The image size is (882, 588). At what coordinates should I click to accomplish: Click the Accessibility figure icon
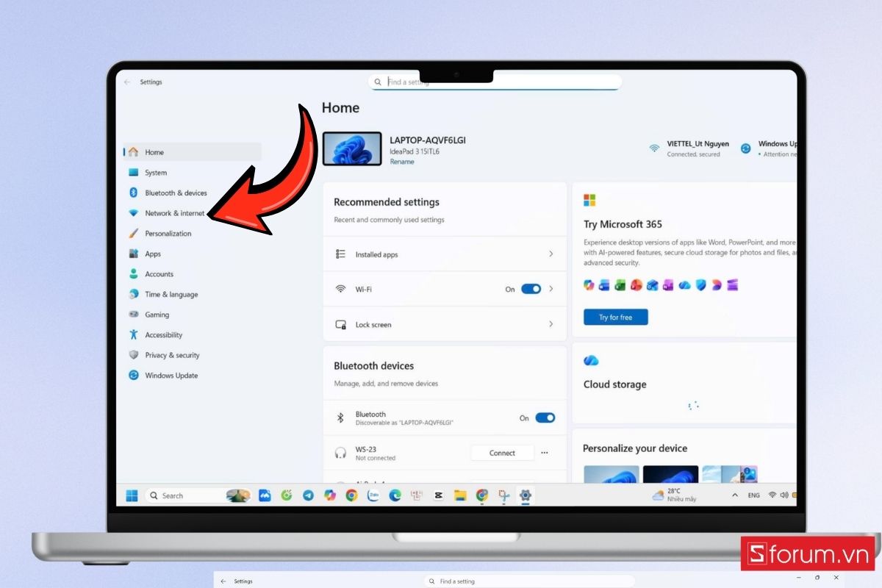point(133,334)
